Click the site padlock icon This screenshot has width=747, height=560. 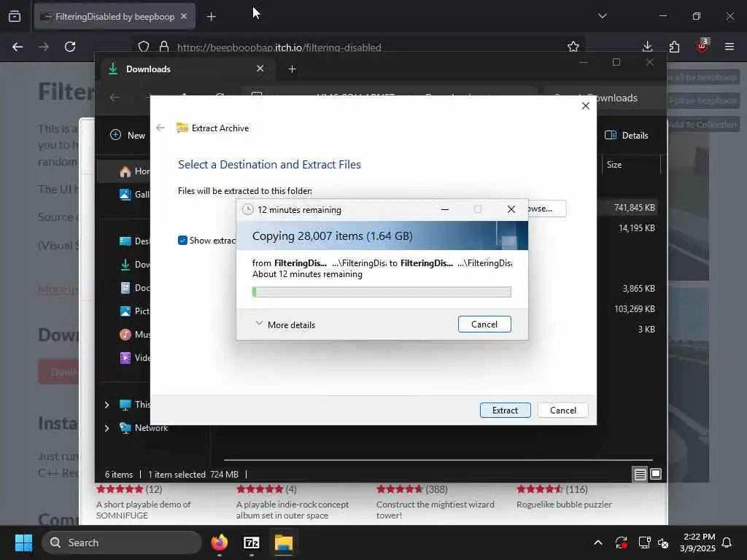pos(164,47)
